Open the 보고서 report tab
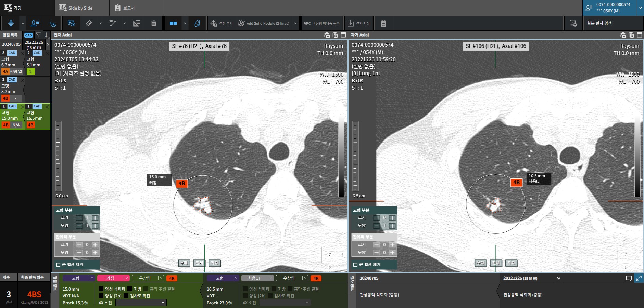The height and width of the screenshot is (308, 644). [x=129, y=8]
